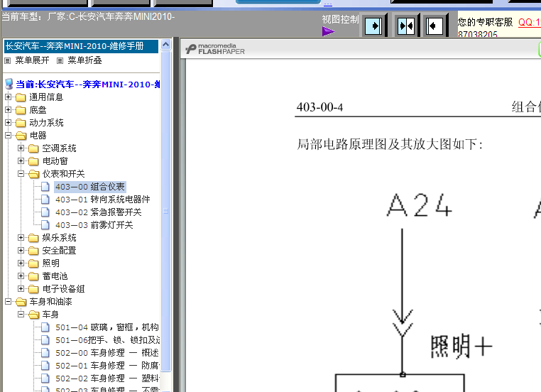
Task: Expand the 安全配置 node
Action: click(21, 250)
